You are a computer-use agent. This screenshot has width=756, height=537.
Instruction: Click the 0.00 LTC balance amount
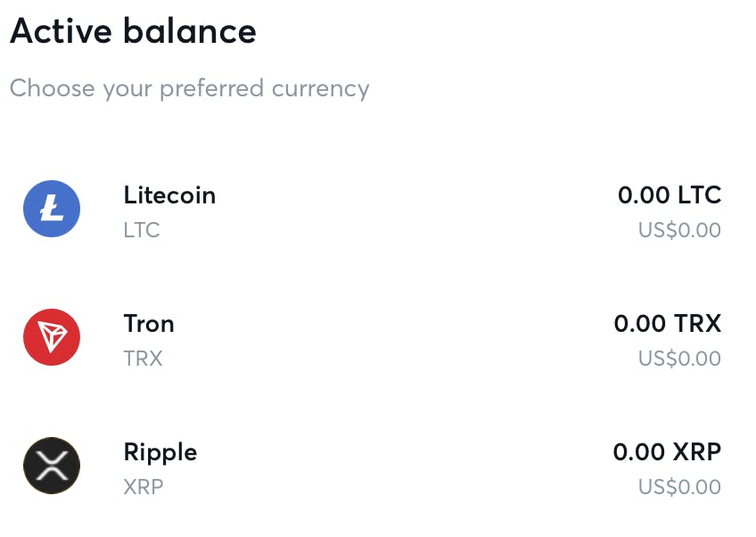point(669,194)
